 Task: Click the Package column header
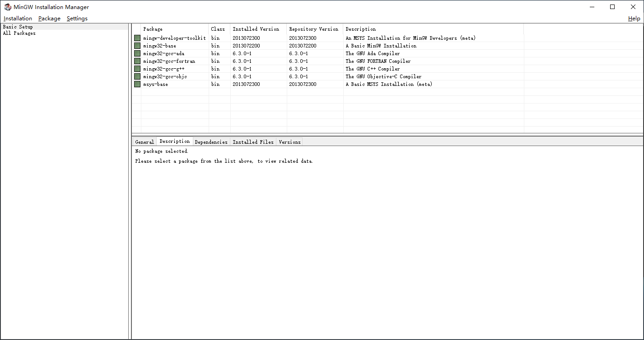click(x=175, y=29)
